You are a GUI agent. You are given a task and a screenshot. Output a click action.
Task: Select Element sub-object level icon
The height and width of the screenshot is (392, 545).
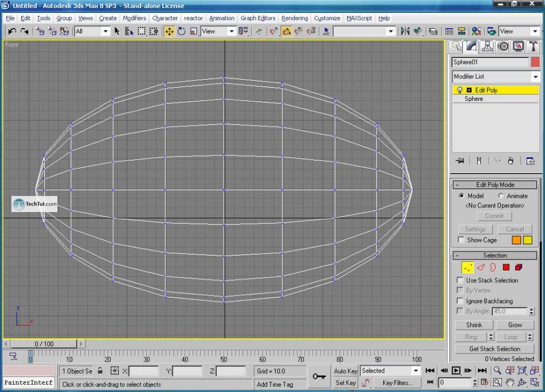pyautogui.click(x=519, y=268)
